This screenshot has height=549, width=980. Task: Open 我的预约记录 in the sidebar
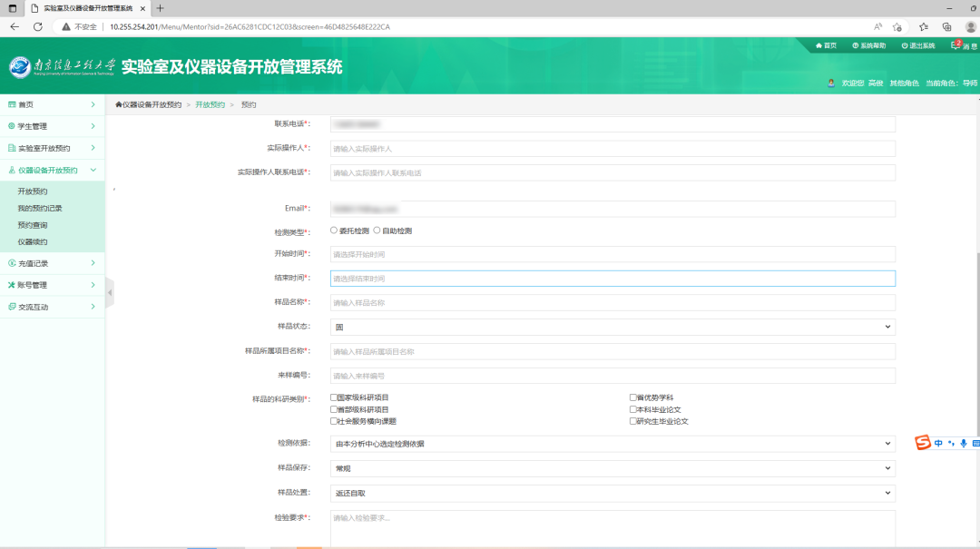(x=40, y=208)
